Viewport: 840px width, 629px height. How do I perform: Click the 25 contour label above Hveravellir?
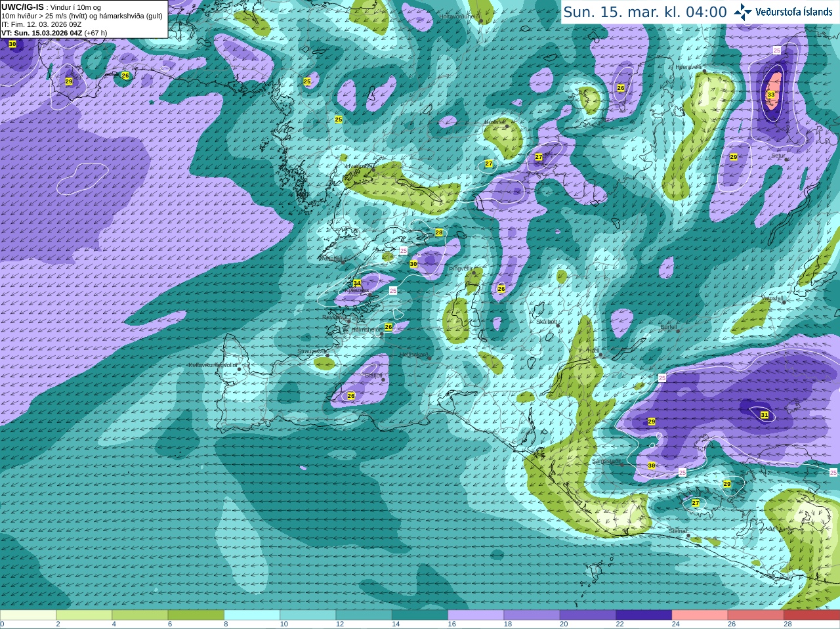coord(777,51)
